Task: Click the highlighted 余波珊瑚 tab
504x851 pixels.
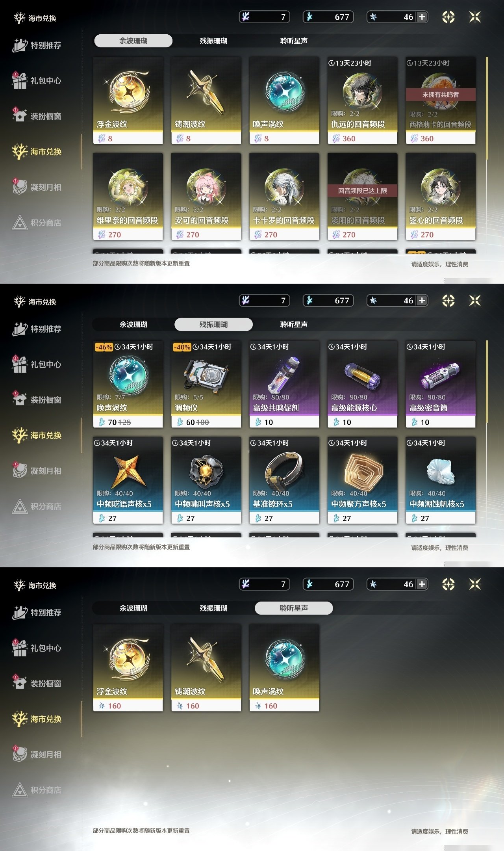Action: pyautogui.click(x=133, y=41)
